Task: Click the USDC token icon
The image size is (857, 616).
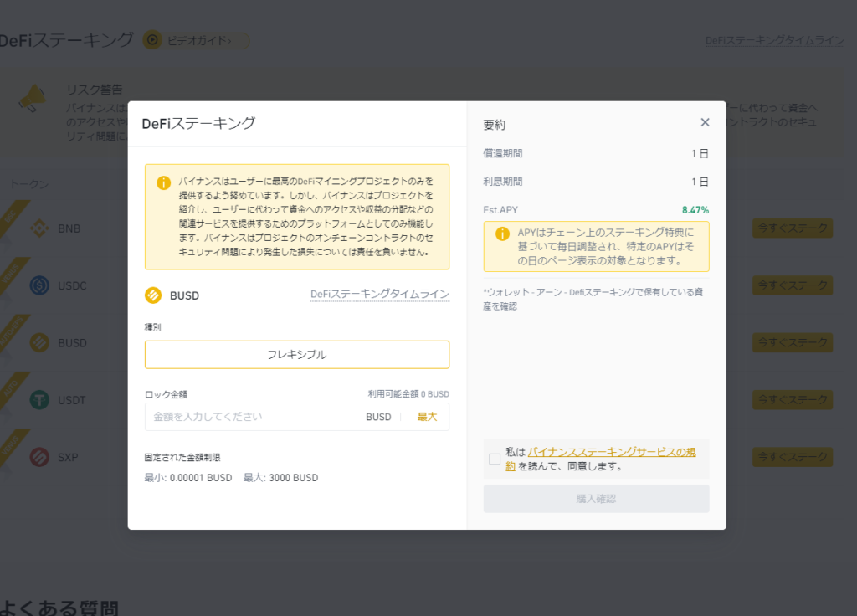Action: [x=39, y=285]
